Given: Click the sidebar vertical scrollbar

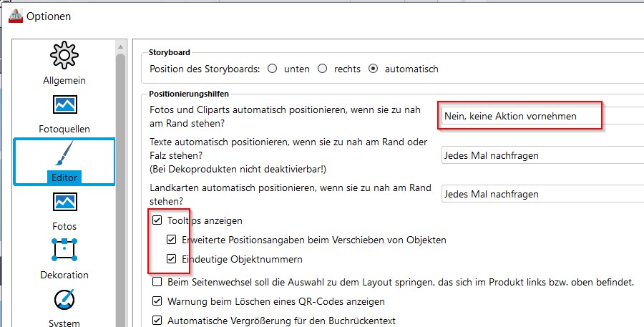Looking at the screenshot, I should 121,179.
